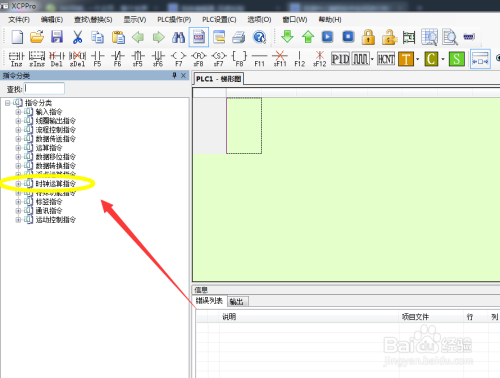Click the New file icon
The height and width of the screenshot is (378, 500).
(17, 37)
